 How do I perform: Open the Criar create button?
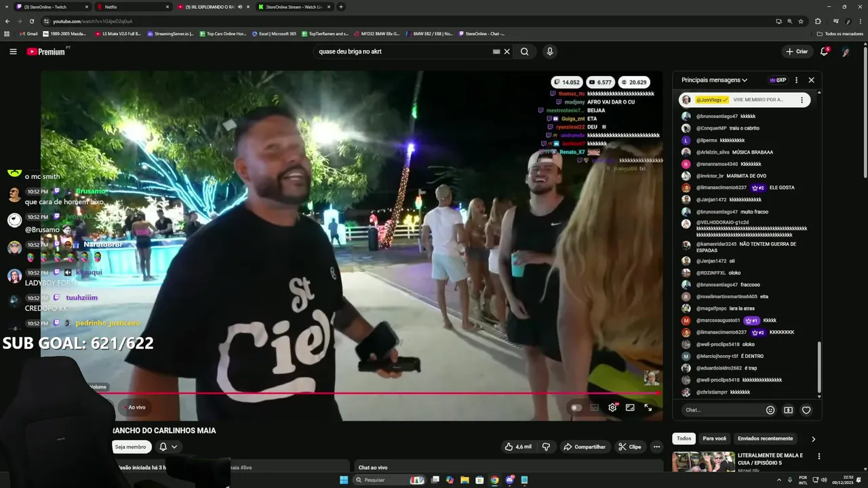click(797, 52)
